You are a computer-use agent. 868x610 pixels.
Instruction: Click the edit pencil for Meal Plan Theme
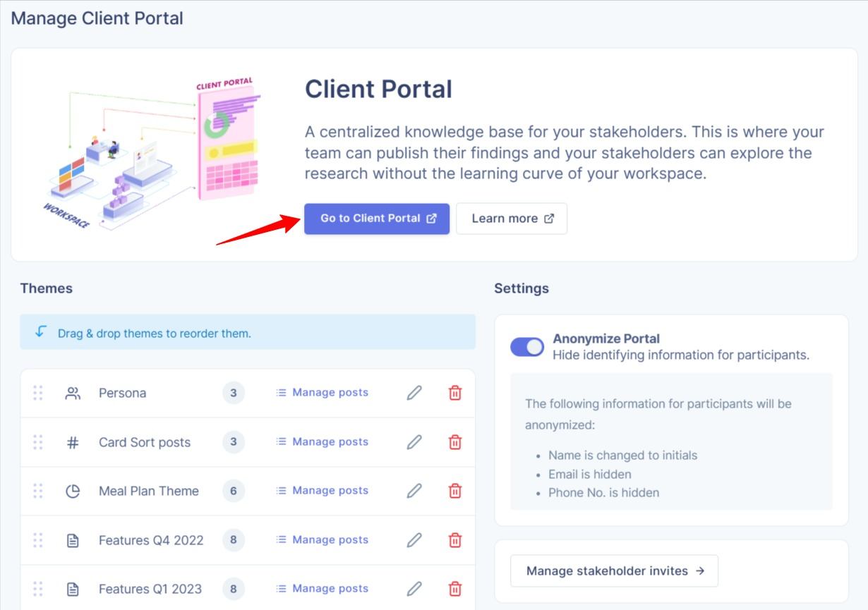pos(414,491)
